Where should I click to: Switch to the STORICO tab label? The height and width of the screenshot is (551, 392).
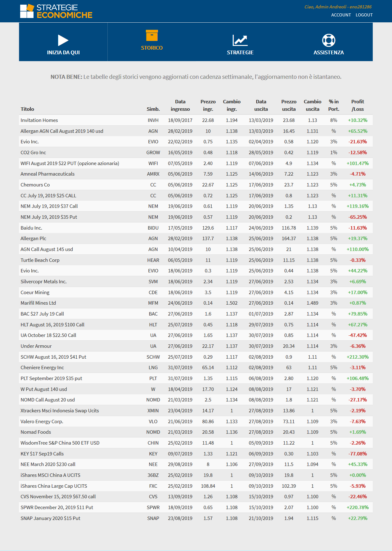(152, 48)
